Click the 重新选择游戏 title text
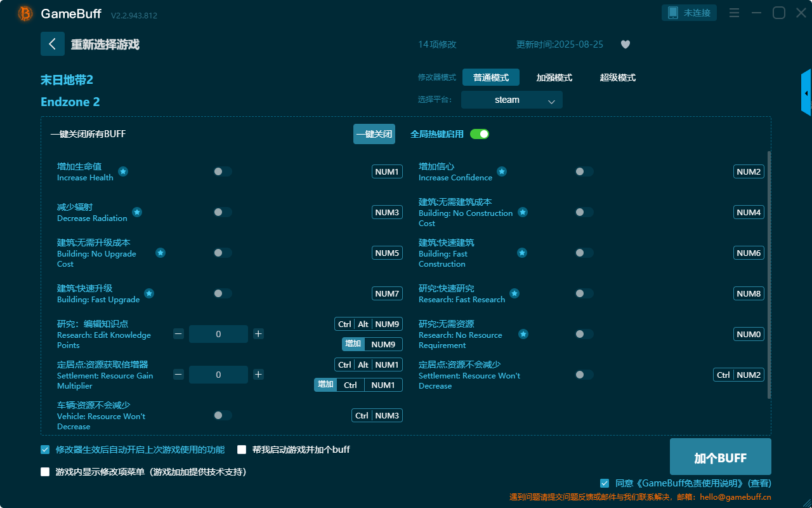The image size is (812, 508). point(105,44)
